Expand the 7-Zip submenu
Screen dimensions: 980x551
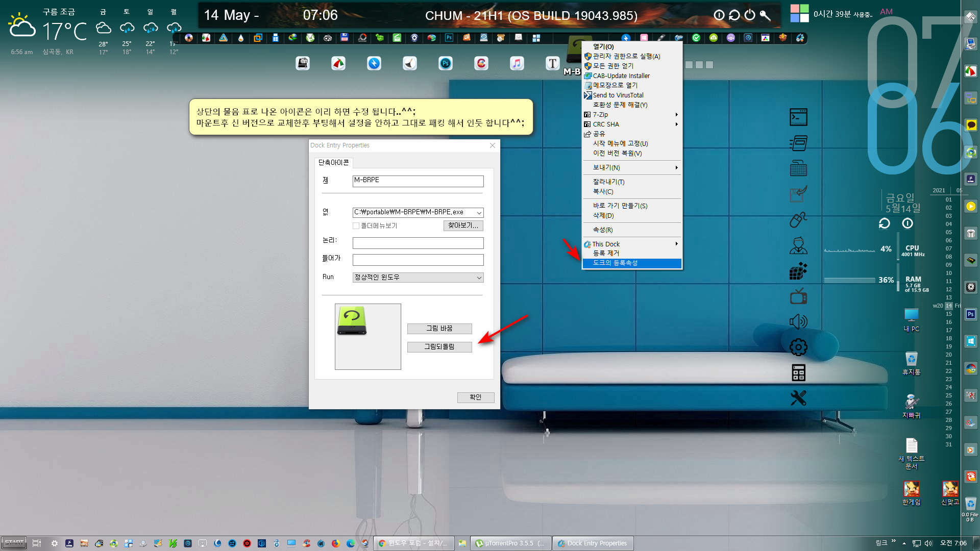632,114
